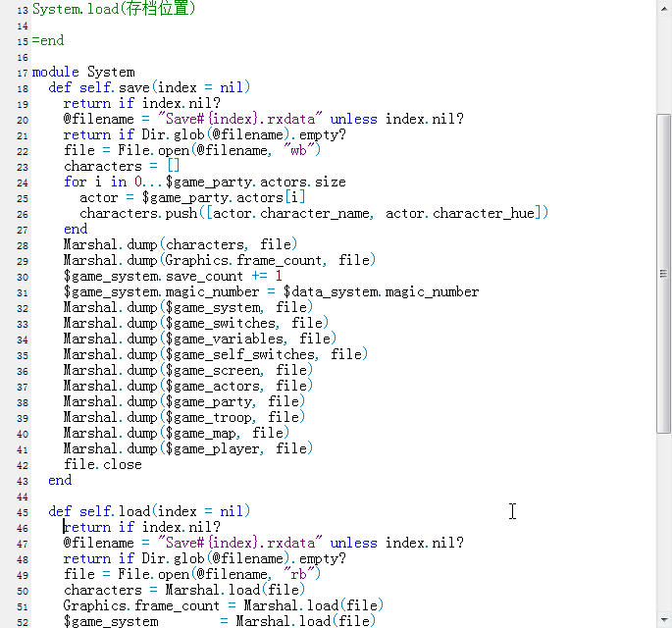
Task: Click 'Marshal.dump($game_troop, file)' line
Action: (x=184, y=418)
